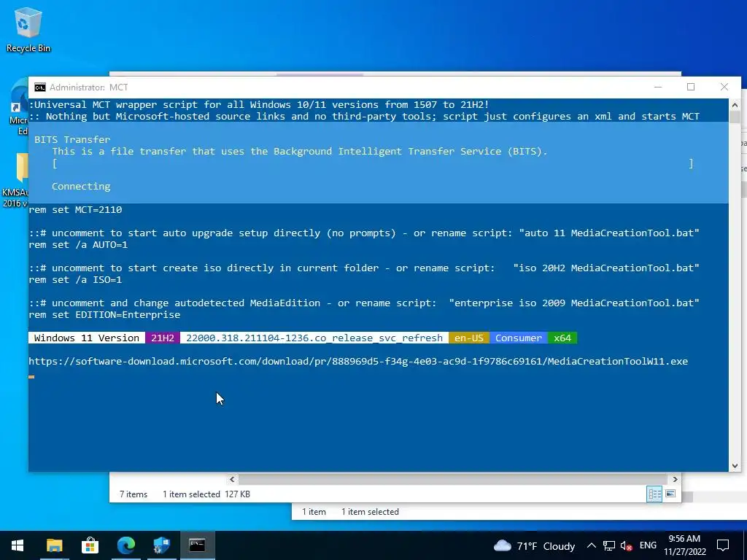Open the notification center icon
The image size is (747, 560).
tap(723, 545)
